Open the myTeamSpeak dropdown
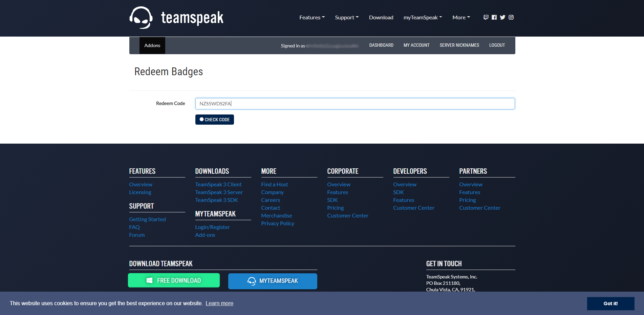This screenshot has width=644, height=315. tap(423, 17)
